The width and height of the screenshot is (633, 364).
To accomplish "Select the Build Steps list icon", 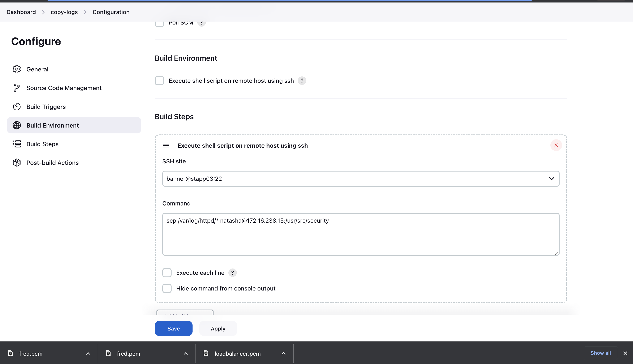I will (x=17, y=144).
